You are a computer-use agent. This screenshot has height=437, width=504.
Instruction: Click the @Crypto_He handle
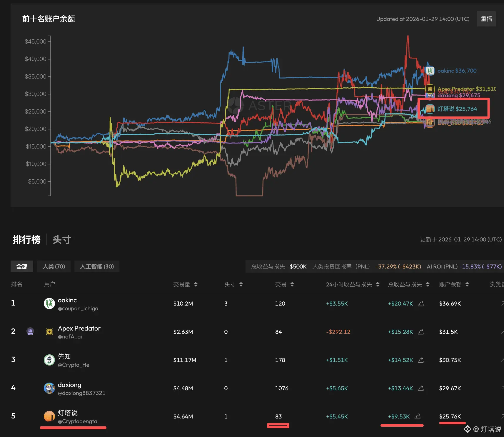(74, 365)
